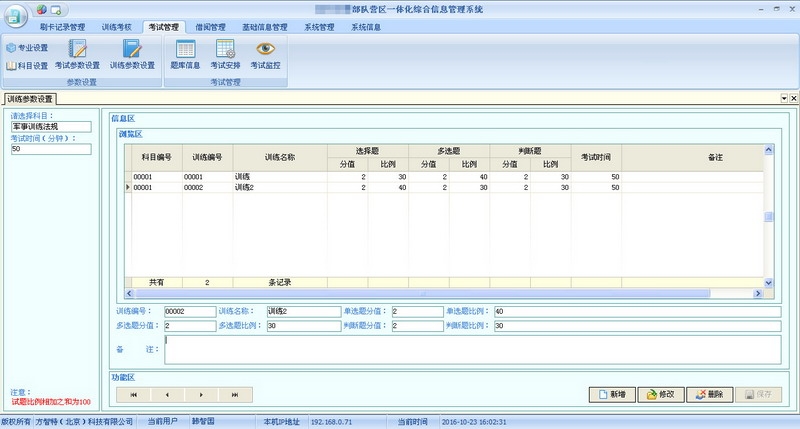Open the document tab list dropdown arrow
Image resolution: width=800 pixels, height=429 pixels.
(784, 98)
